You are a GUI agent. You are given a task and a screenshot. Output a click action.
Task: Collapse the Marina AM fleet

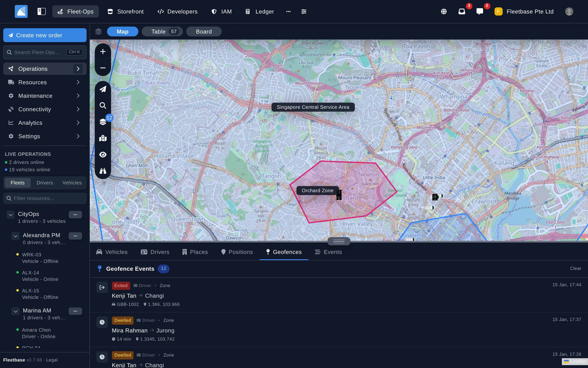coord(15,311)
